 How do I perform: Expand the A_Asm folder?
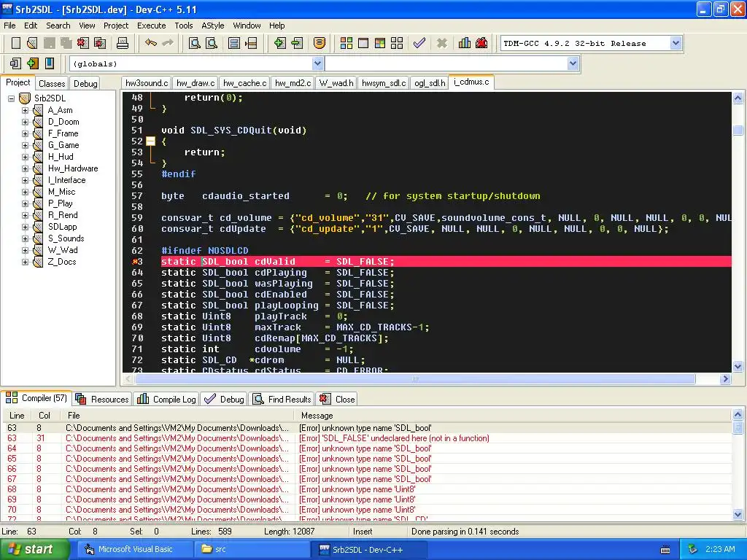pyautogui.click(x=26, y=110)
